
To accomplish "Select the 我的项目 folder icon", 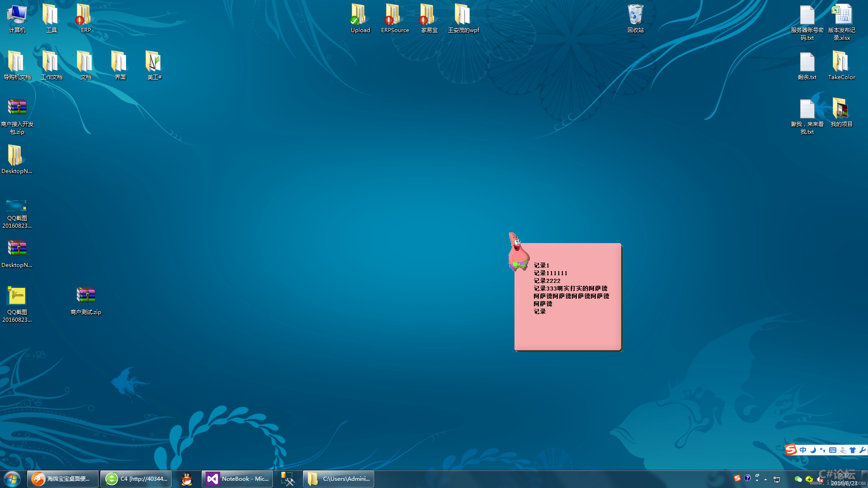I will coord(841,113).
